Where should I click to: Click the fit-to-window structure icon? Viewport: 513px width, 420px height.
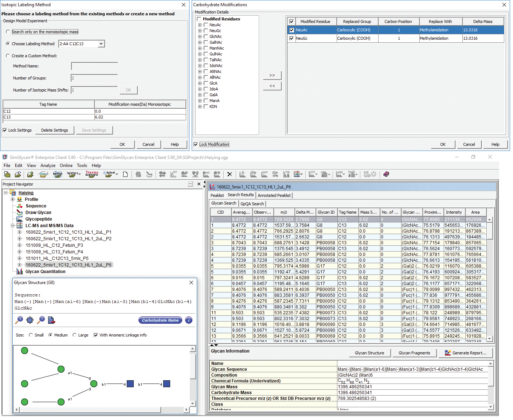(x=30, y=320)
